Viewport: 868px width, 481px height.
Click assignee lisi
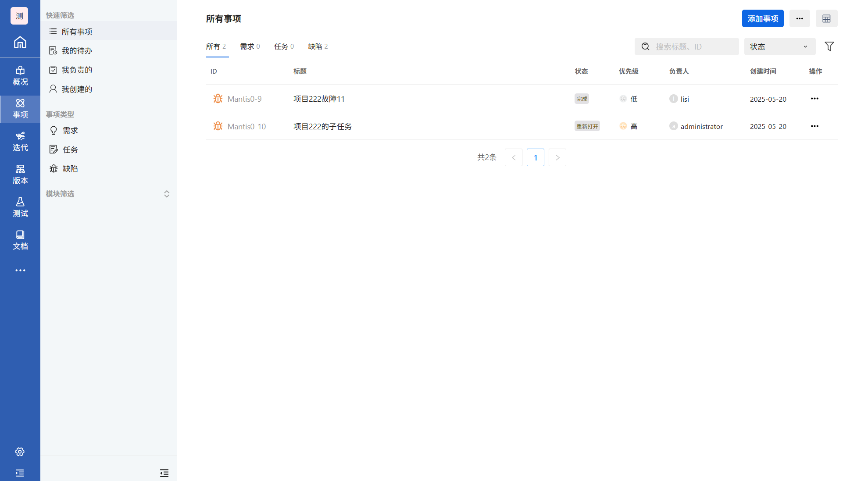(679, 99)
